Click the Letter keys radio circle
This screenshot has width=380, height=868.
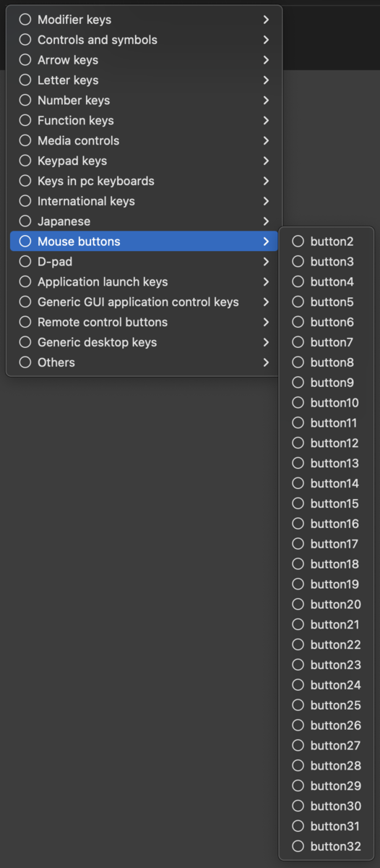(25, 80)
